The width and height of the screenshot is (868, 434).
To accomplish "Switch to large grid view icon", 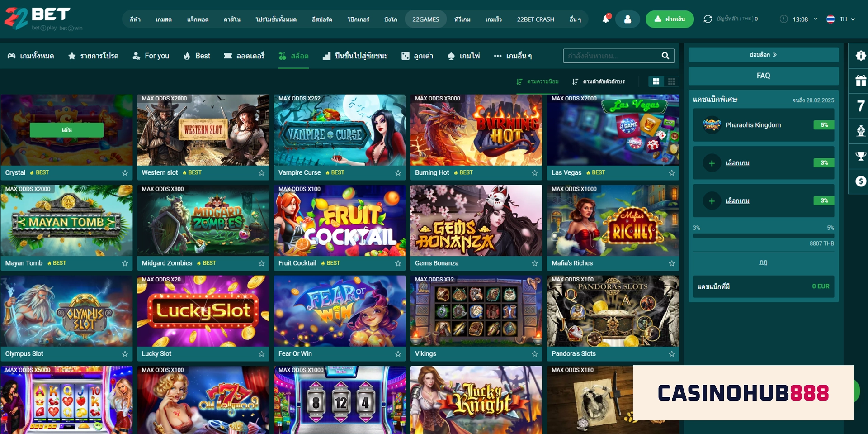I will pos(656,81).
